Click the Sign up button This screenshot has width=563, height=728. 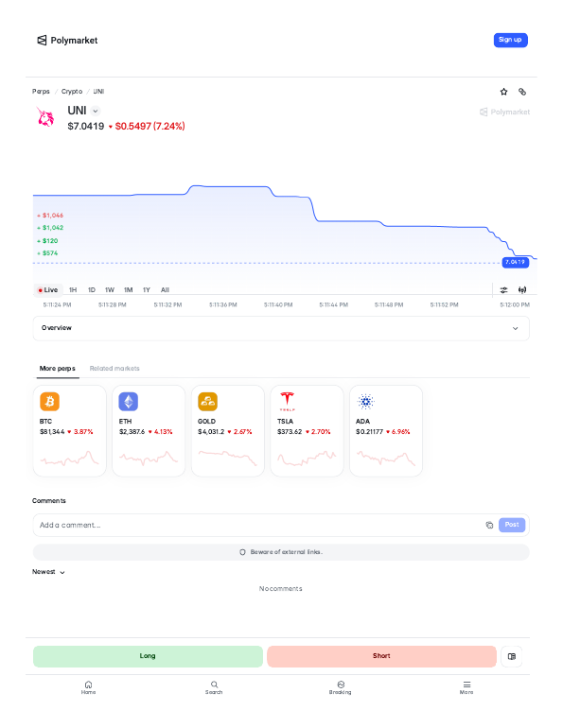tap(510, 40)
